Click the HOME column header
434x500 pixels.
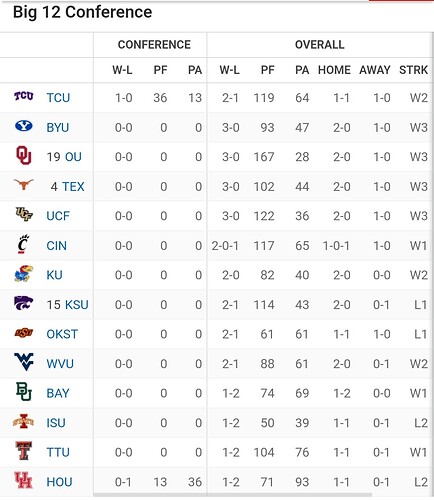pyautogui.click(x=334, y=70)
